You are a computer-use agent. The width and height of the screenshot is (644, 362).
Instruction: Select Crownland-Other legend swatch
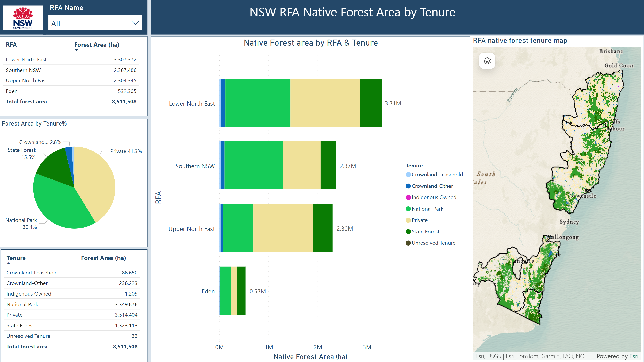tap(408, 186)
